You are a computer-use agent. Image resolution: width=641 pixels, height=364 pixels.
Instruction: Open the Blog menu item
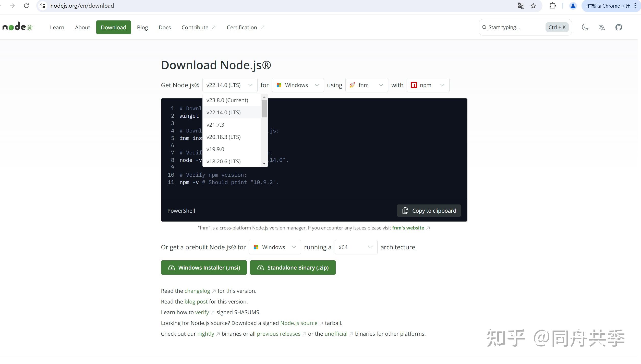pyautogui.click(x=142, y=28)
